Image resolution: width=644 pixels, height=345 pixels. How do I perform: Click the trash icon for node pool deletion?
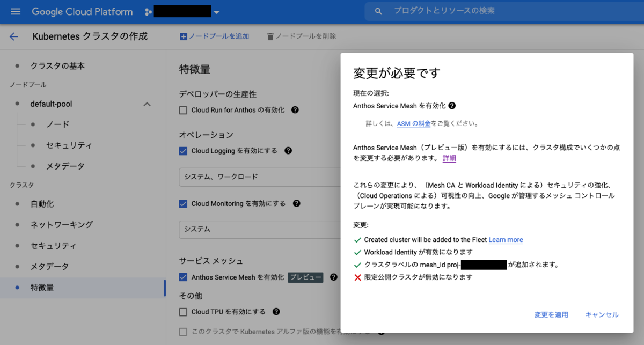click(x=270, y=36)
